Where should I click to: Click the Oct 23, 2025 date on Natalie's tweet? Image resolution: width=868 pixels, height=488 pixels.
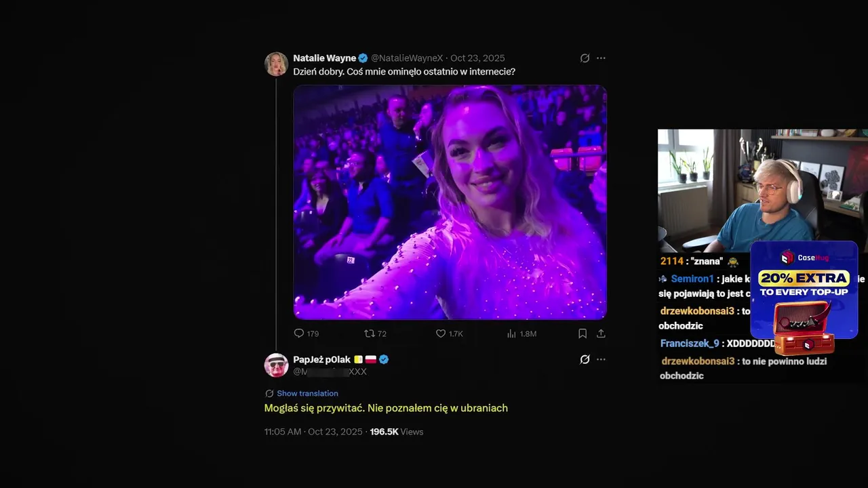[x=477, y=58]
